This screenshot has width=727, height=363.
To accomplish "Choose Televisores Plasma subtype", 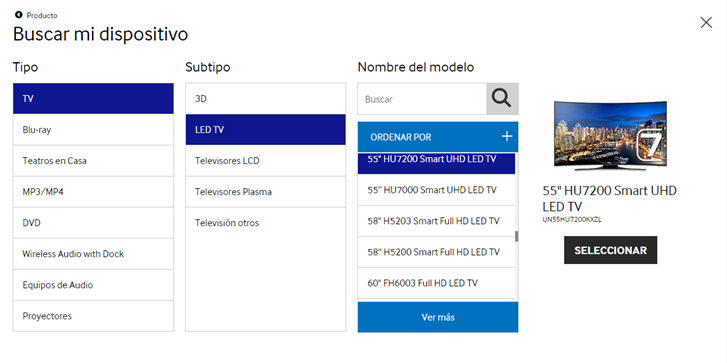I will point(266,191).
